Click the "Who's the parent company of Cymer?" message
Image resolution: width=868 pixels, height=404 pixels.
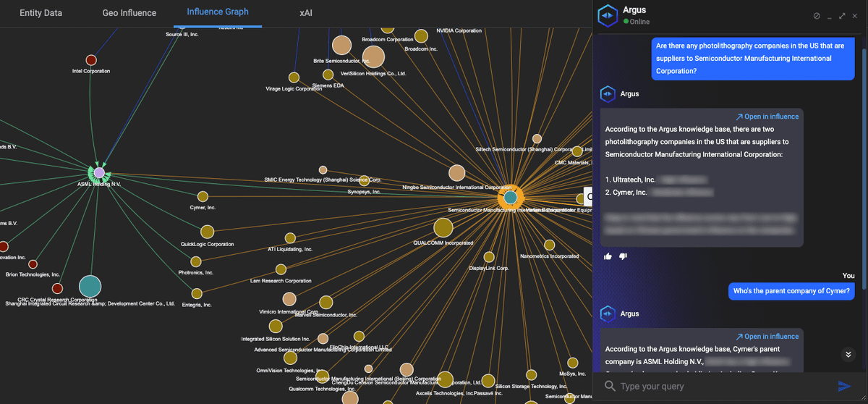pyautogui.click(x=791, y=291)
